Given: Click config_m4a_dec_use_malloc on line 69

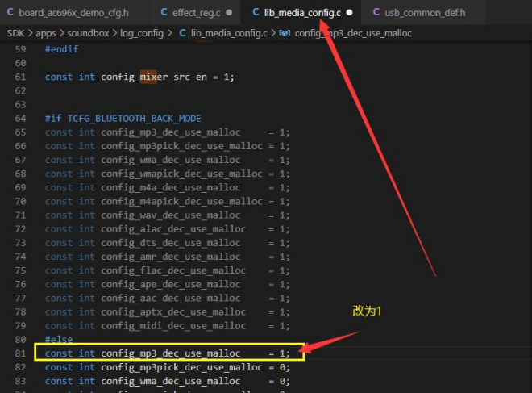Looking at the screenshot, I should coord(171,188).
